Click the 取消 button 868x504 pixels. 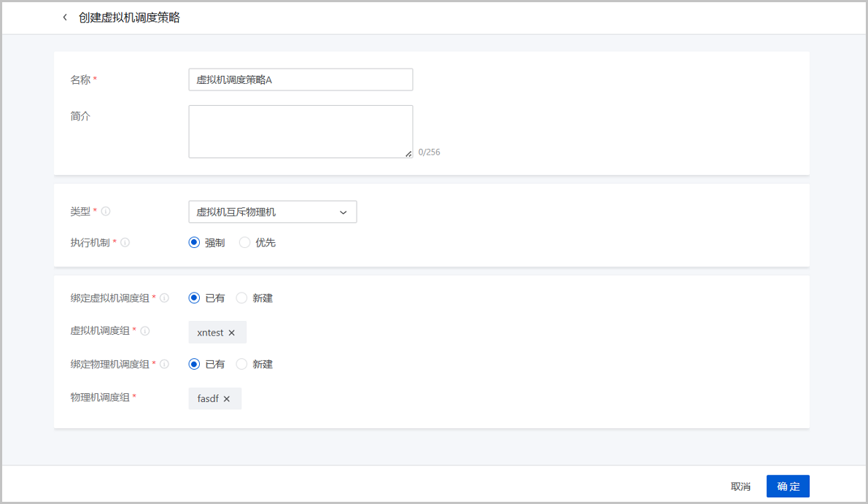tap(740, 486)
